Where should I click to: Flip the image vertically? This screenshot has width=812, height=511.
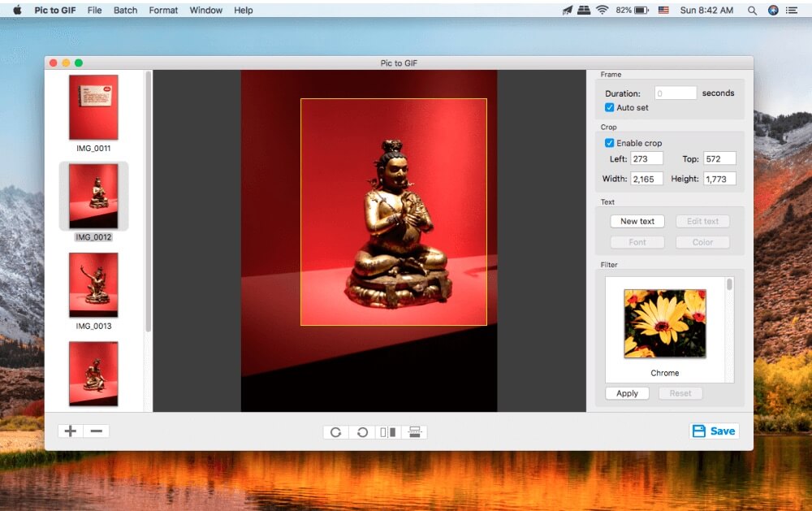(415, 432)
